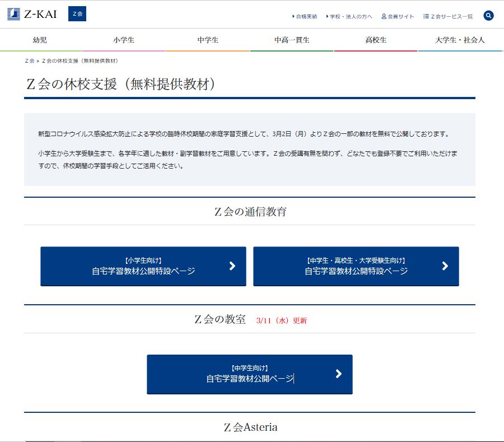The image size is (504, 442).
Task: Open the 合格実績 link
Action: pos(306,17)
